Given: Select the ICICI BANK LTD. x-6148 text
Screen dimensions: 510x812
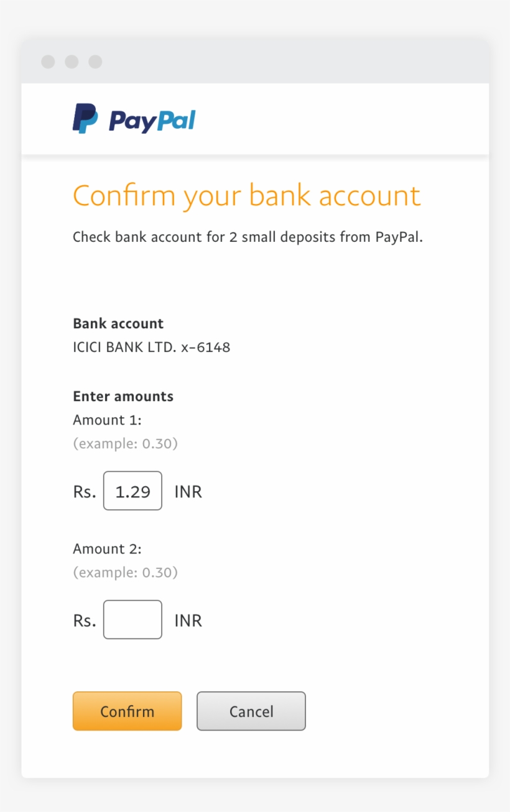Looking at the screenshot, I should (x=151, y=347).
